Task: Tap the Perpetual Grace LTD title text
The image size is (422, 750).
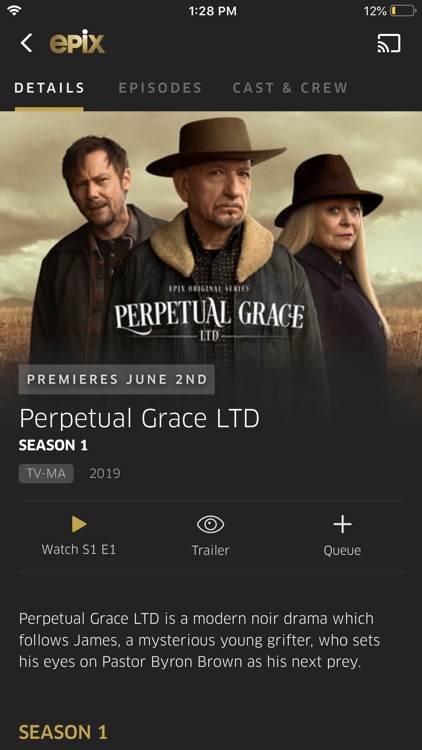Action: tap(139, 418)
